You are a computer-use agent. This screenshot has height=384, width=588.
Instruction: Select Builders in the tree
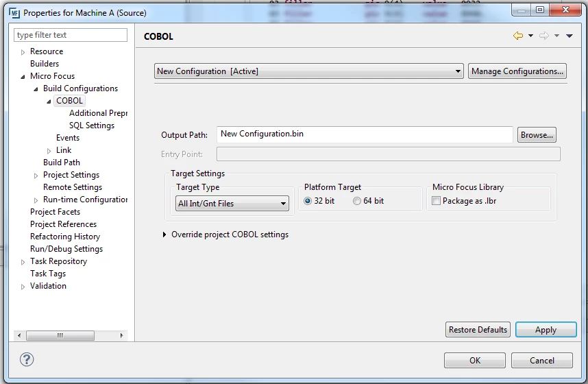point(45,64)
